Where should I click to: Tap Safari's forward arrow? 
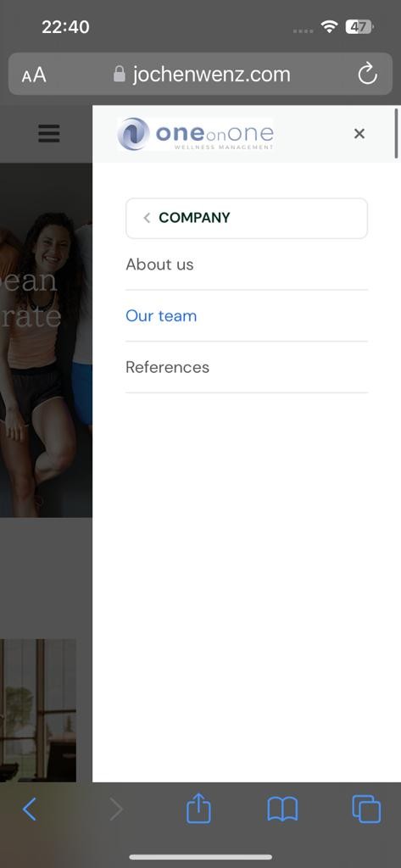point(116,810)
